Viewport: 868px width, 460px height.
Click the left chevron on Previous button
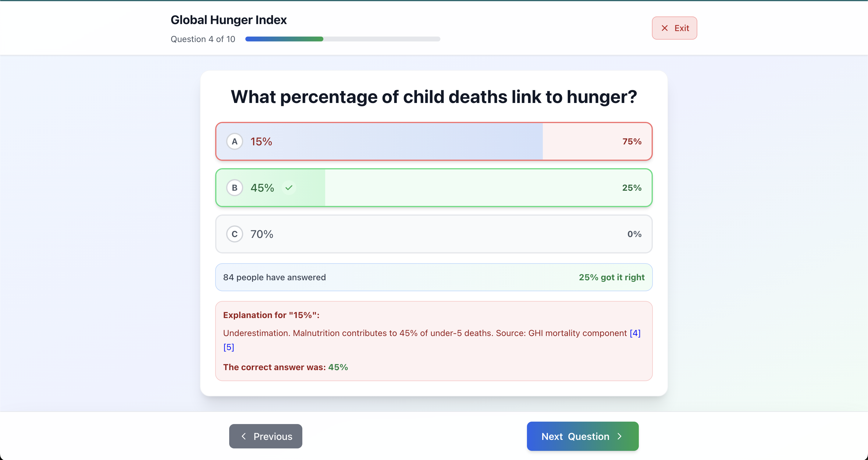[244, 436]
